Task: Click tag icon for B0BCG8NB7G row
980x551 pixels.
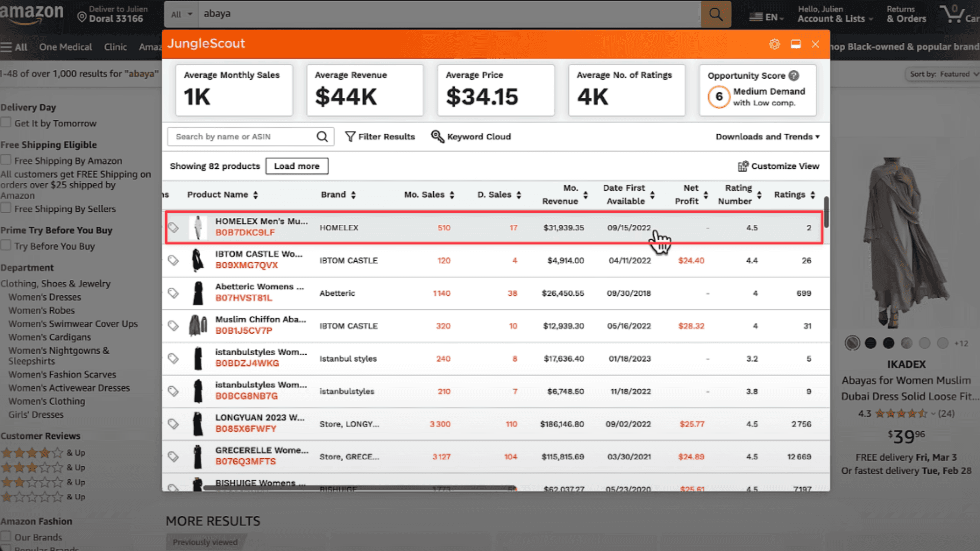Action: (x=174, y=391)
